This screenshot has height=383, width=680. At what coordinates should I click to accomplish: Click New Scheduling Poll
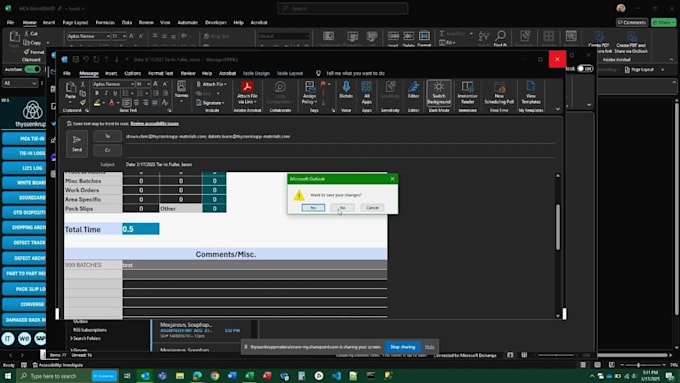pyautogui.click(x=499, y=92)
